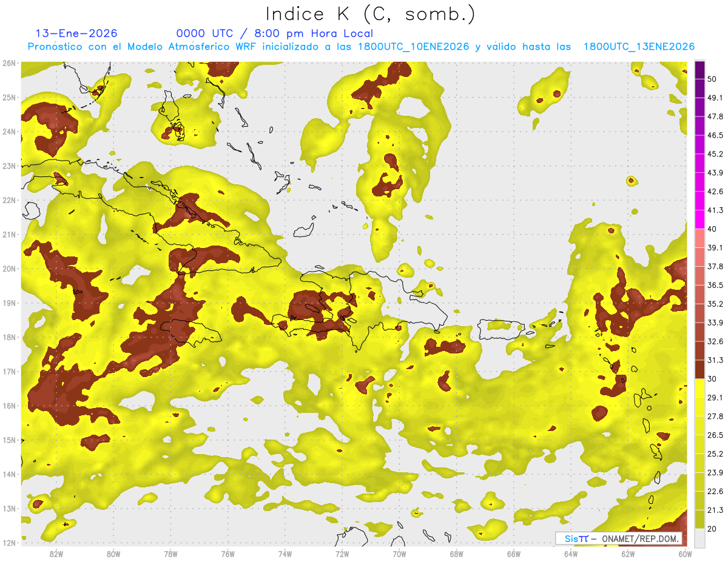Click the colorbar value '32.6'

(x=715, y=341)
